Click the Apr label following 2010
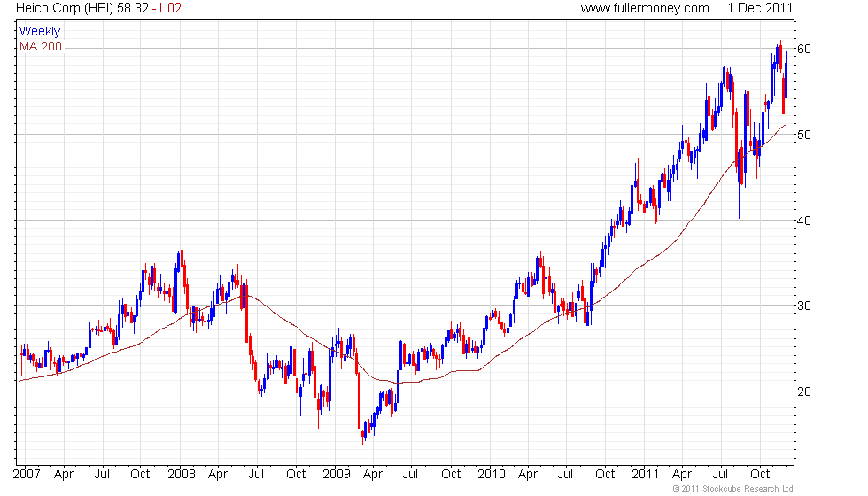The height and width of the screenshot is (496, 868). click(528, 475)
